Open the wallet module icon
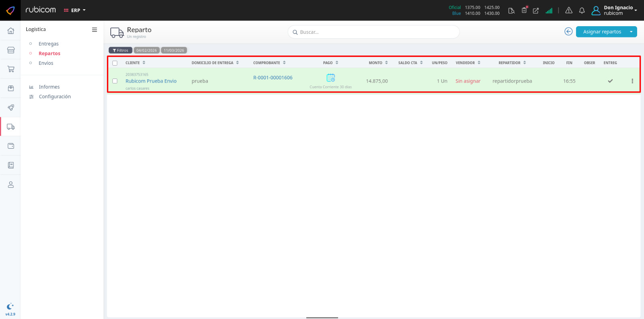This screenshot has width=644, height=319. [11, 146]
